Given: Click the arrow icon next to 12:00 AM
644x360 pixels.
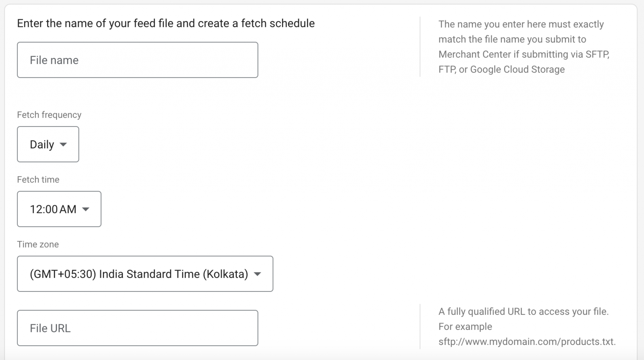Looking at the screenshot, I should 86,209.
